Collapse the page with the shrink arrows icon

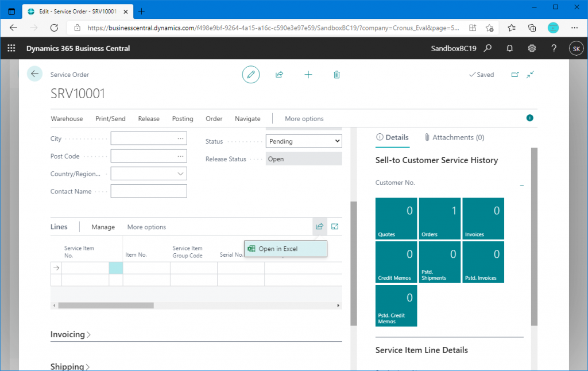[x=530, y=75]
